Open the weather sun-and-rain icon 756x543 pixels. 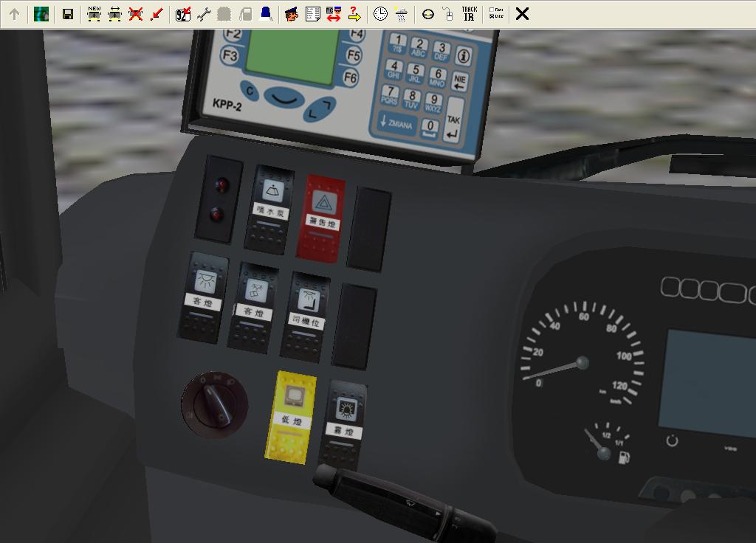[x=401, y=15]
